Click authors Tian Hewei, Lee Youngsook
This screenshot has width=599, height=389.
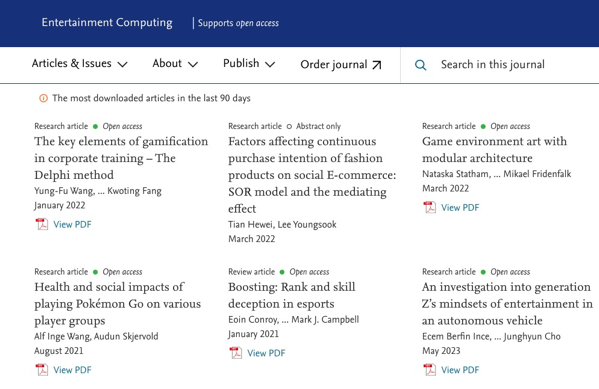pyautogui.click(x=282, y=224)
